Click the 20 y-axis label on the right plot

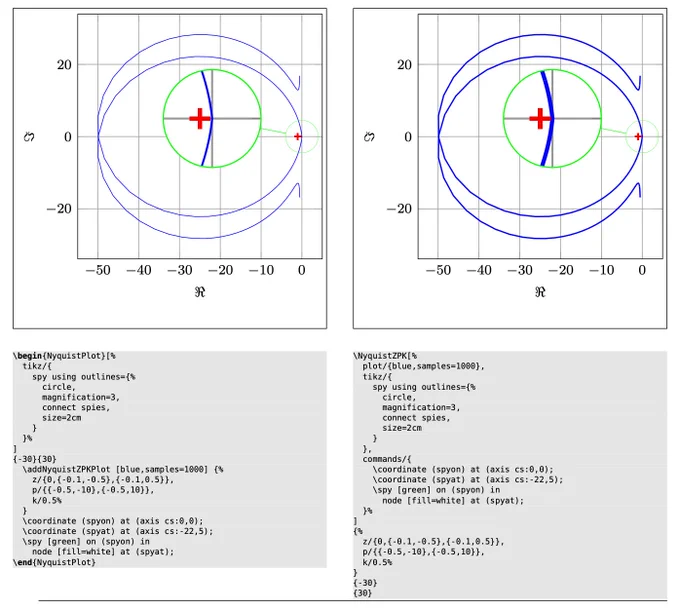pos(405,65)
